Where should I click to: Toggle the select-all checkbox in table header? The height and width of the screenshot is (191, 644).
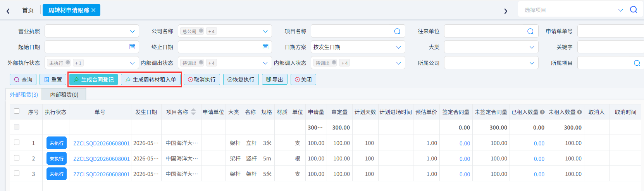point(17,111)
